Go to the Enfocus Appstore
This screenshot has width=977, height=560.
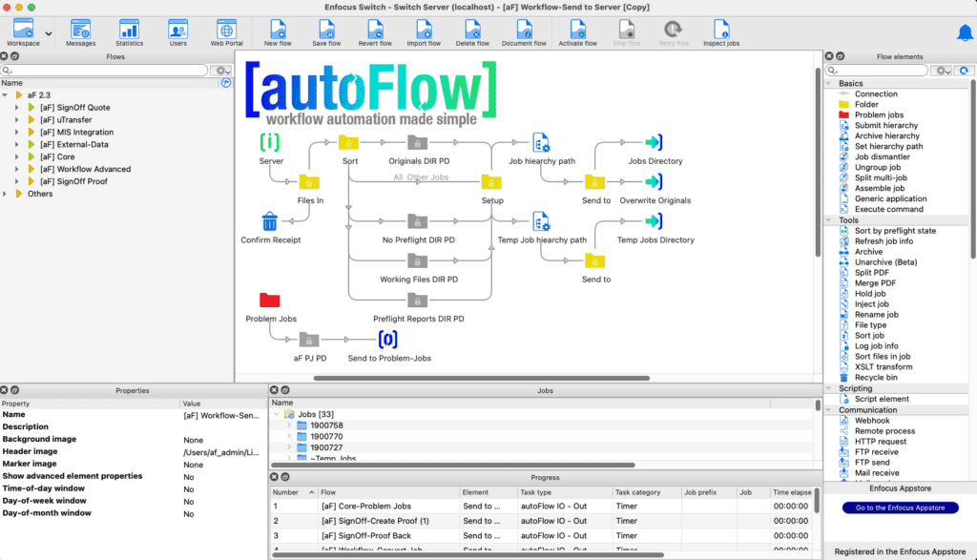coord(900,508)
